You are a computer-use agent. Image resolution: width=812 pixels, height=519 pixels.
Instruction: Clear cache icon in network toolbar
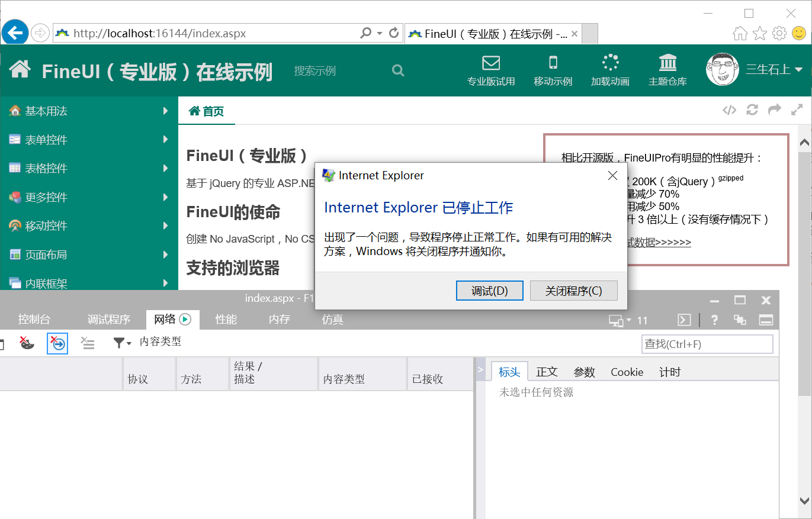coord(27,343)
